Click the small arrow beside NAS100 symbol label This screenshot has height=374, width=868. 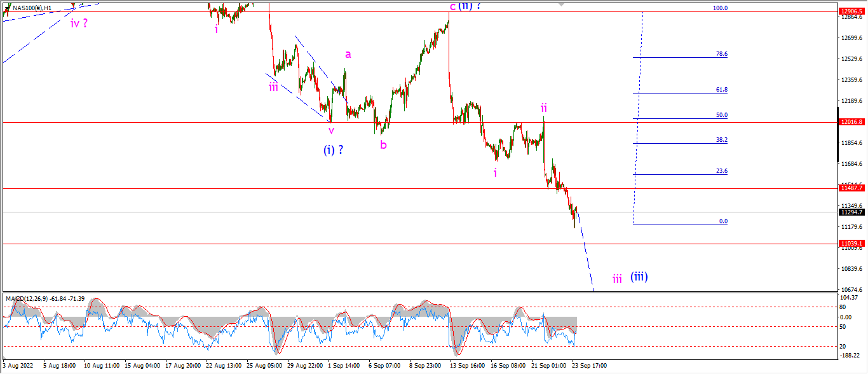click(x=6, y=8)
